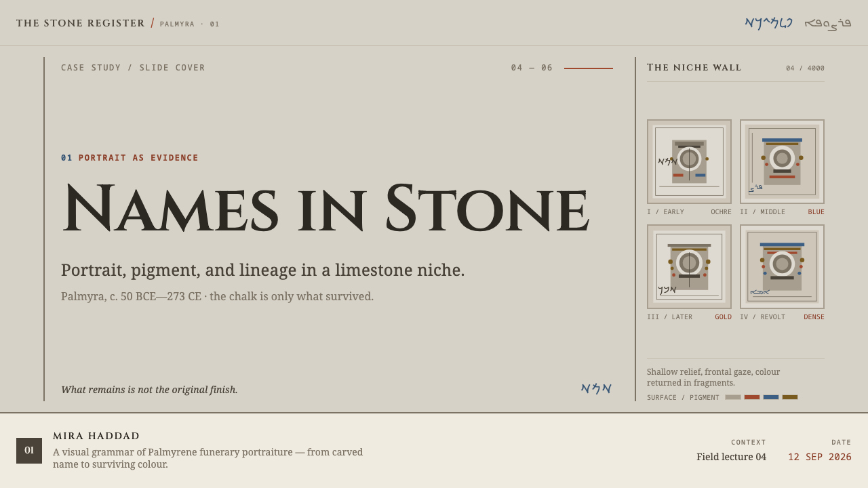Select the dark 01 badge beside Mira Haddad
Viewport: 868px width, 488px height.
point(29,451)
